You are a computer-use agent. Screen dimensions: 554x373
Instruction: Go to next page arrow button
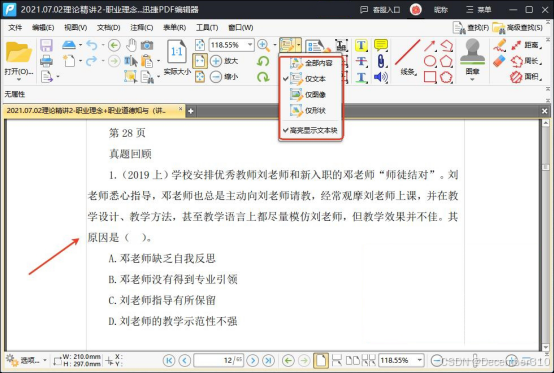pos(253,361)
